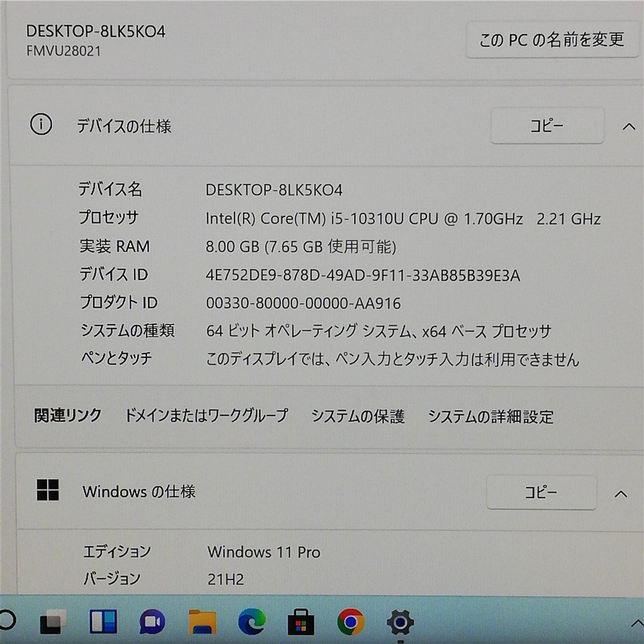Click the search icon on the taskbar
Screen dimensions: 644x644
(x=7, y=620)
